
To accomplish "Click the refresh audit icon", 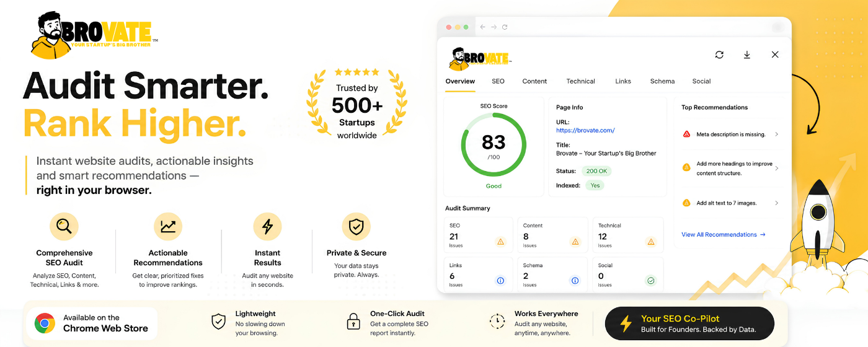I will tap(719, 55).
